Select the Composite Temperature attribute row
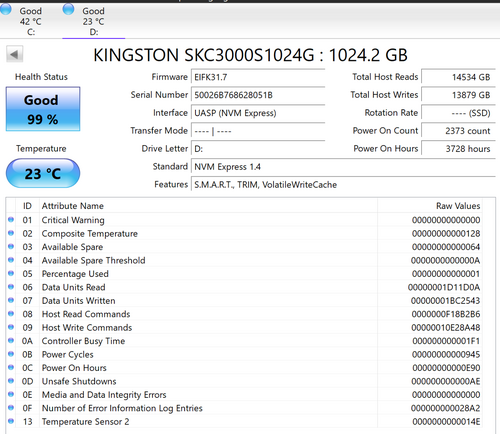 [244, 233]
